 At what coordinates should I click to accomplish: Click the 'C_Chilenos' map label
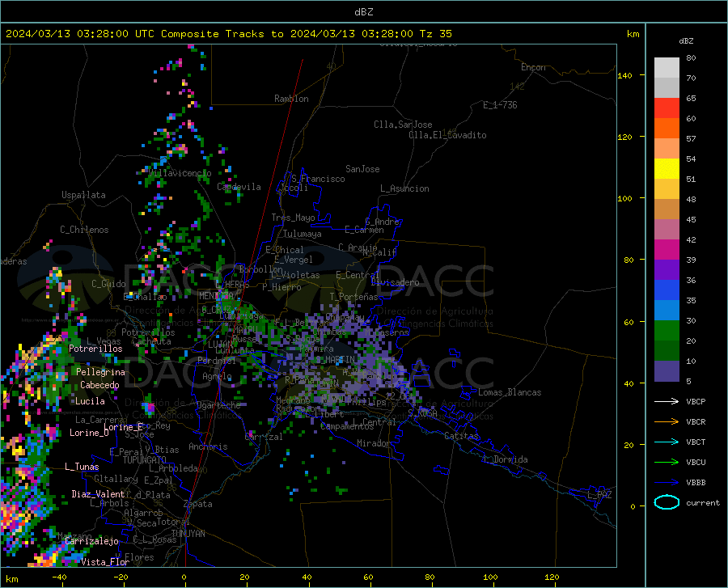[x=84, y=230]
